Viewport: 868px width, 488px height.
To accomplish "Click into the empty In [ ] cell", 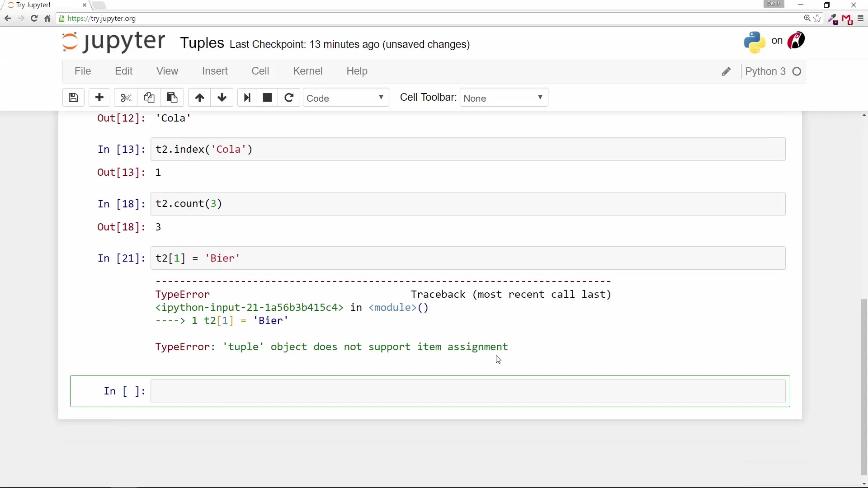I will (468, 391).
